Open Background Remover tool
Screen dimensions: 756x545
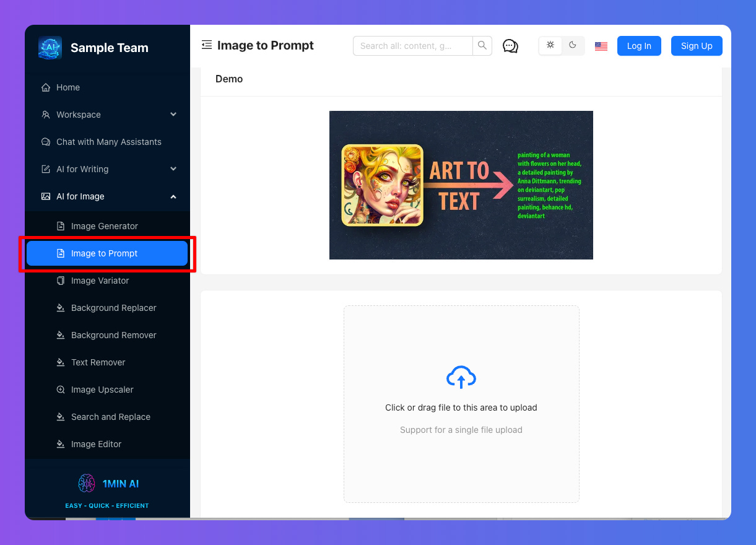coord(107,335)
